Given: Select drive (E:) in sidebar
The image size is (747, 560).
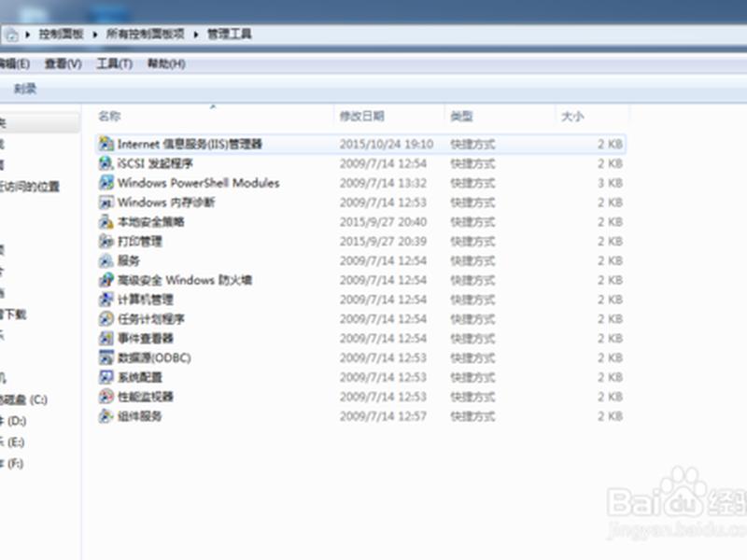Looking at the screenshot, I should pos(12,441).
